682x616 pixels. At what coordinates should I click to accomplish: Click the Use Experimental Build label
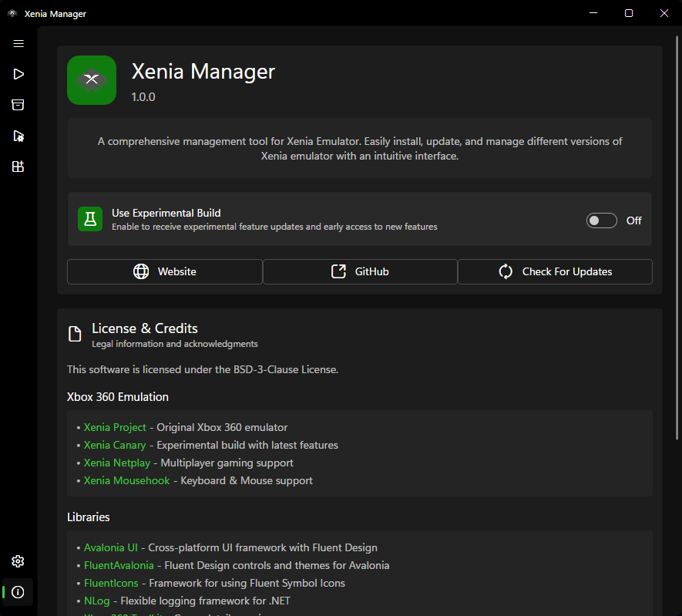[166, 213]
